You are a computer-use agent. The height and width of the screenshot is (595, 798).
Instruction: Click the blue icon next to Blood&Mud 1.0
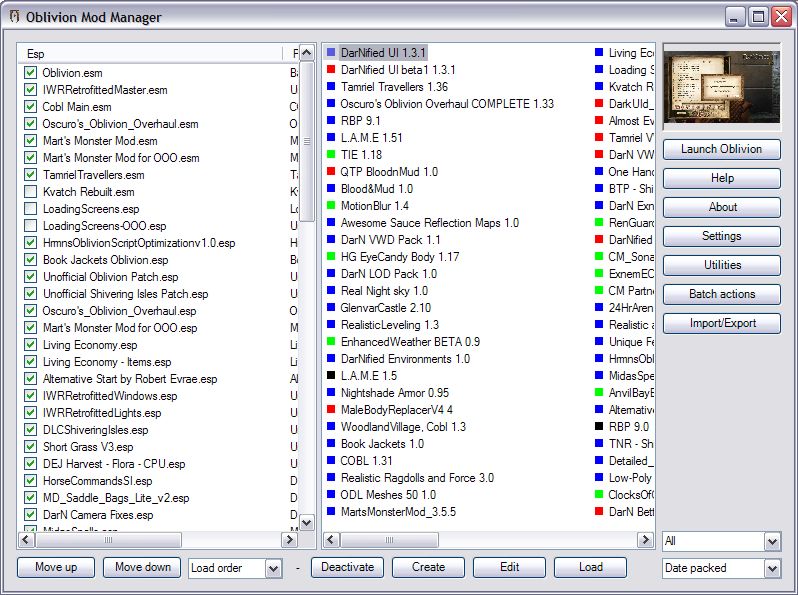tap(331, 188)
